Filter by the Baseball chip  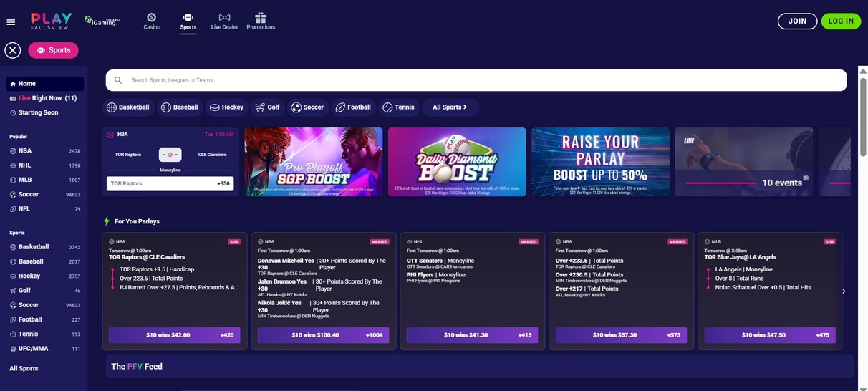[180, 107]
